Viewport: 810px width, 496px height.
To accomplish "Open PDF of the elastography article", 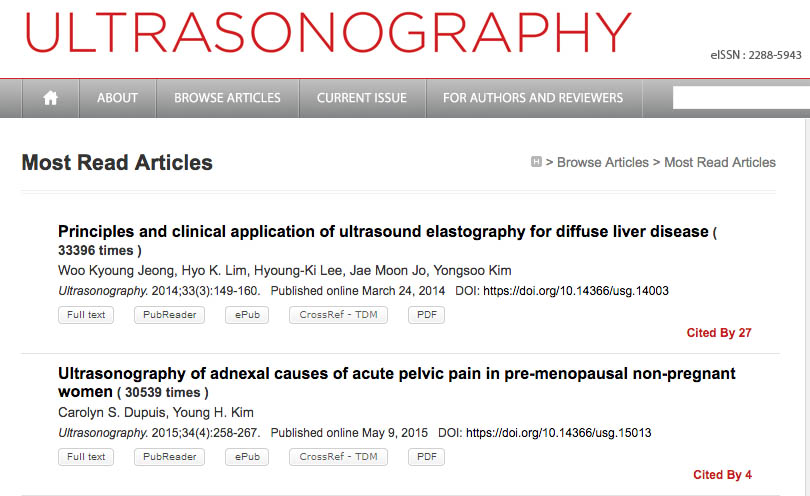I will pyautogui.click(x=426, y=315).
